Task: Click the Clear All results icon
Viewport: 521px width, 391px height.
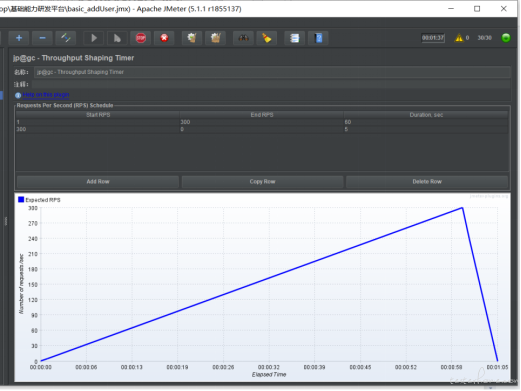Action: click(216, 38)
